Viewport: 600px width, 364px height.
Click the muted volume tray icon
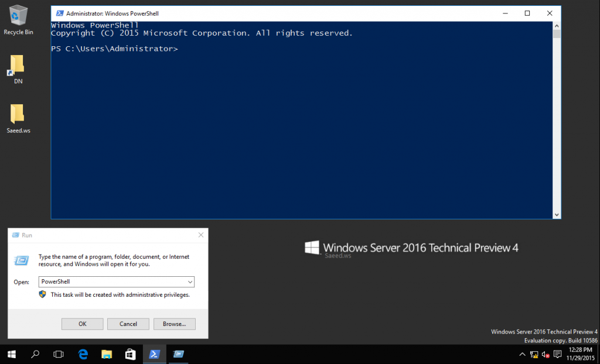pos(546,355)
